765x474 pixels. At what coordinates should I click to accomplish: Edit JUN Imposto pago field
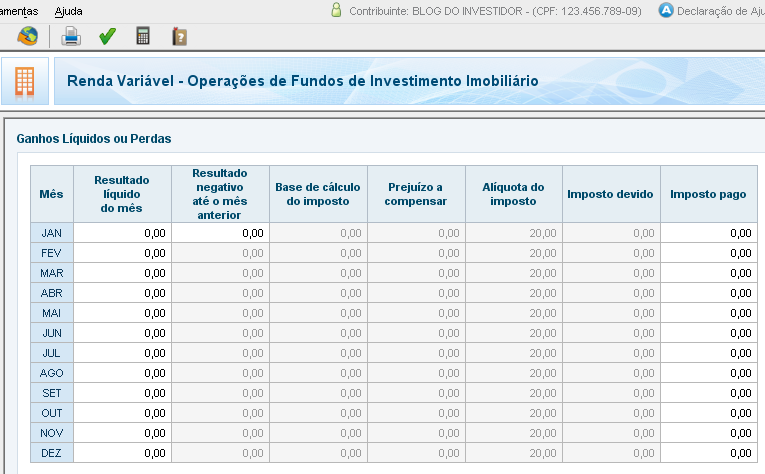pos(709,333)
